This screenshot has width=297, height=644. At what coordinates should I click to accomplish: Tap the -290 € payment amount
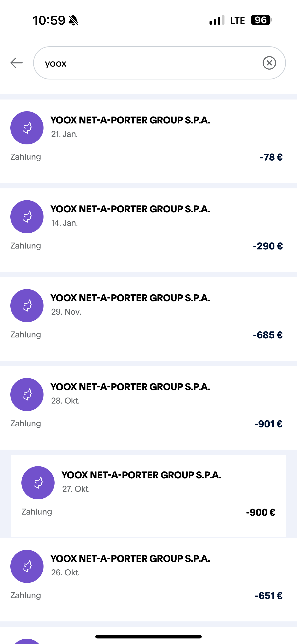[268, 246]
